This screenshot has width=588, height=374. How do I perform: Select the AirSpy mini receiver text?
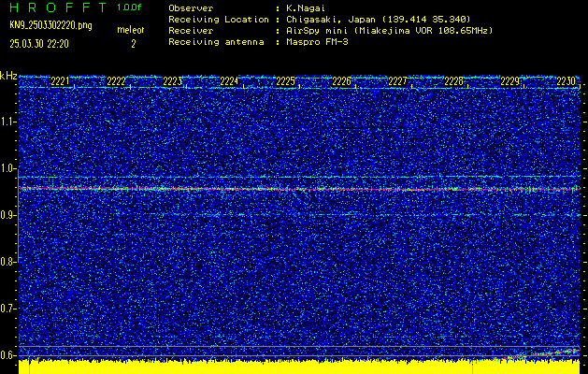390,31
